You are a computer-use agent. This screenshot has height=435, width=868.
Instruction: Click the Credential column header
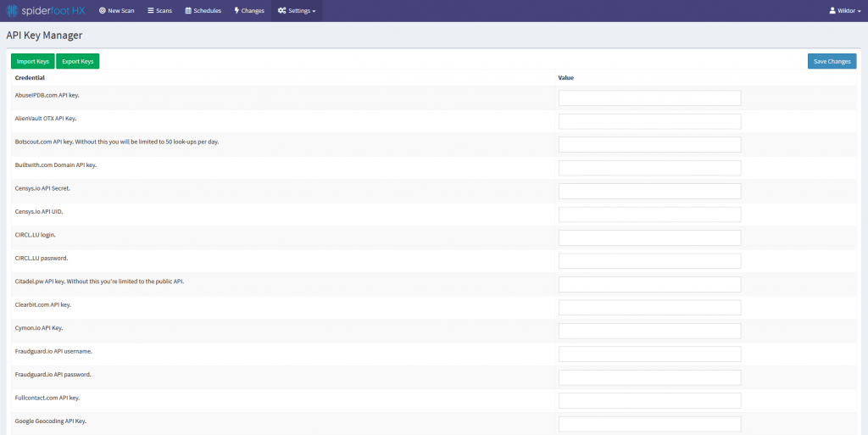tap(30, 77)
